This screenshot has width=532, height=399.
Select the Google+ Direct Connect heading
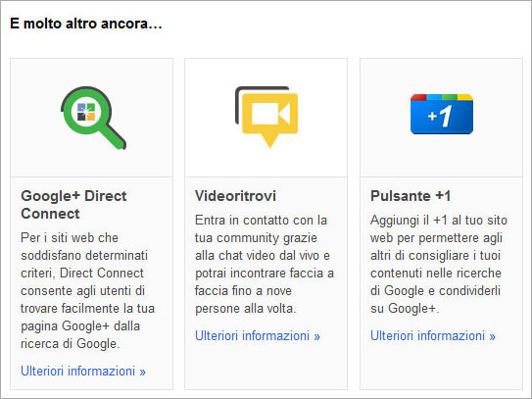point(73,205)
